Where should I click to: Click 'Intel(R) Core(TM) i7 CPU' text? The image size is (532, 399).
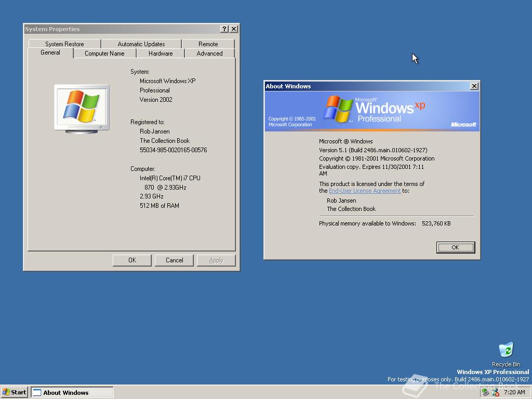click(170, 178)
